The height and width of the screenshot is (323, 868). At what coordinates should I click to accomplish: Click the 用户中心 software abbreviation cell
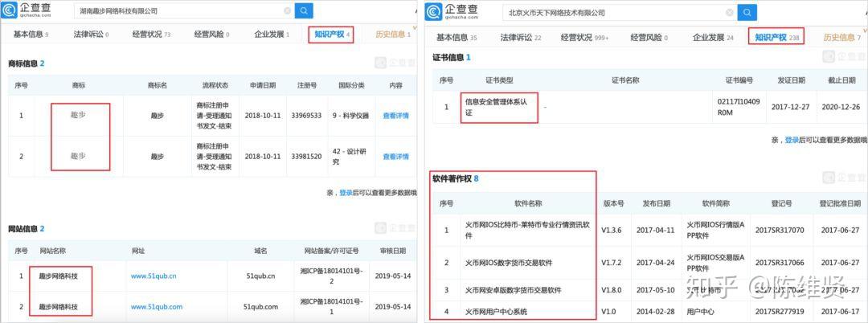(715, 312)
